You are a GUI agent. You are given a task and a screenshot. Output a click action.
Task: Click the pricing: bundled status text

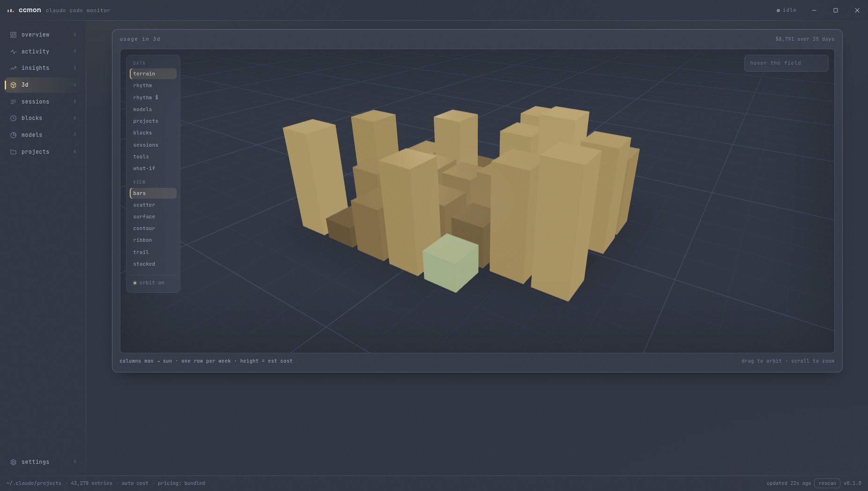(x=181, y=483)
